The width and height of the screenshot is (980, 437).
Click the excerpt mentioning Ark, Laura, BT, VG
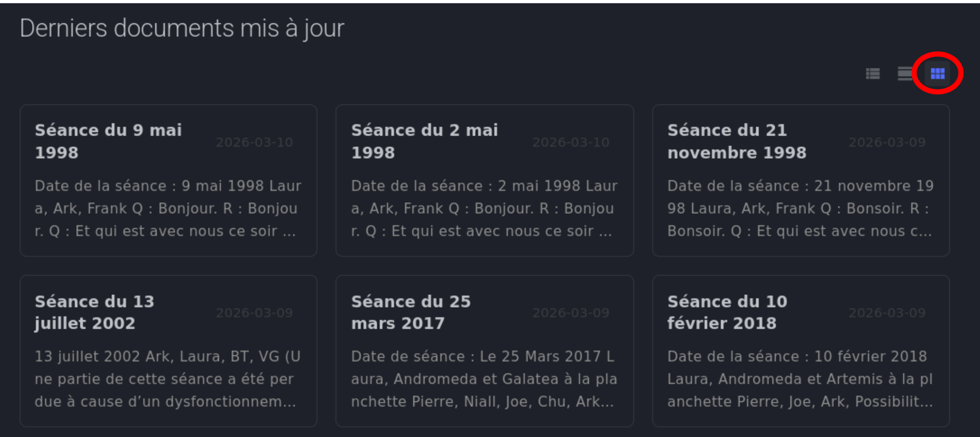tap(168, 379)
